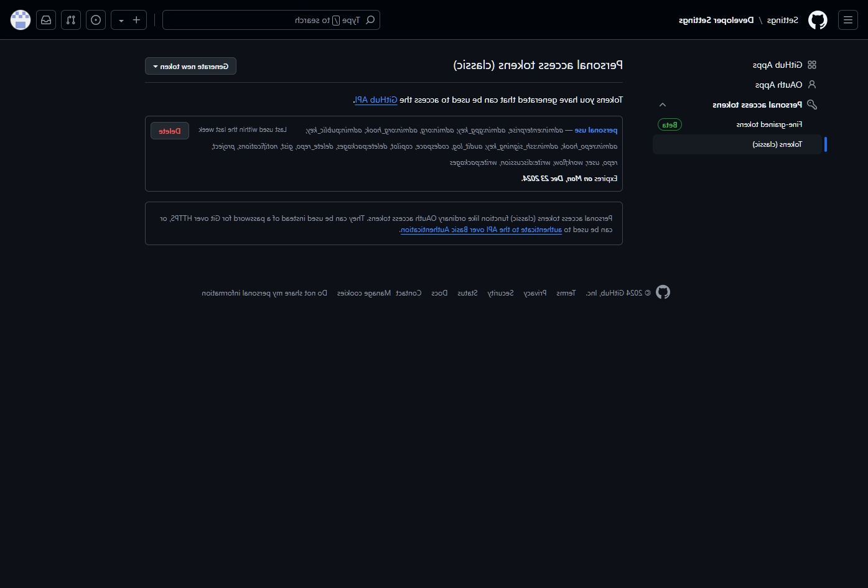Click Do not share my personal information
This screenshot has width=868, height=588.
(264, 293)
